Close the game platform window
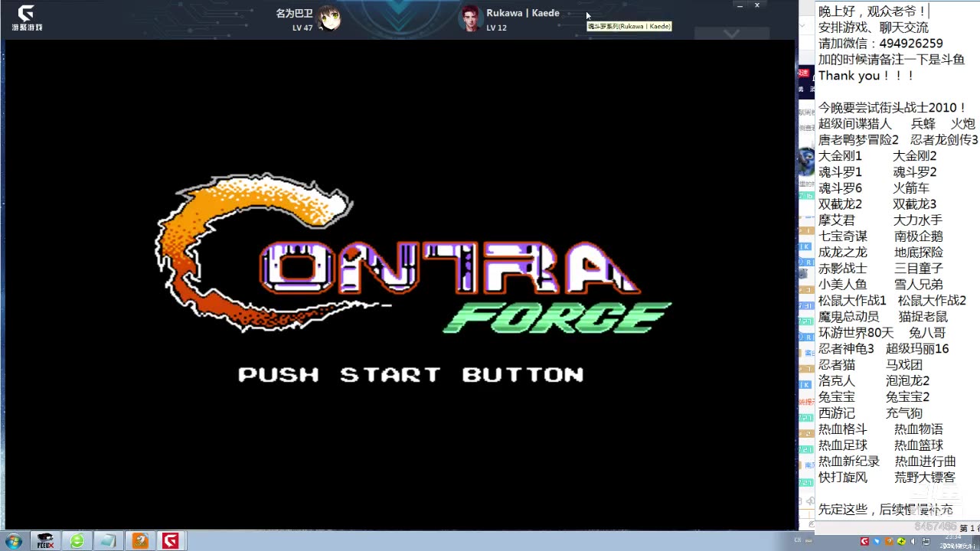 click(x=757, y=5)
